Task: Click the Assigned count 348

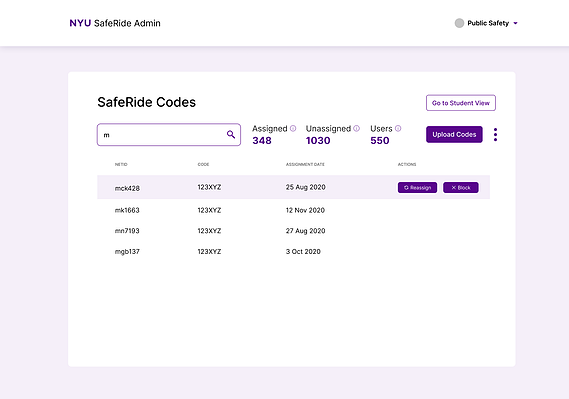Action: pos(262,140)
